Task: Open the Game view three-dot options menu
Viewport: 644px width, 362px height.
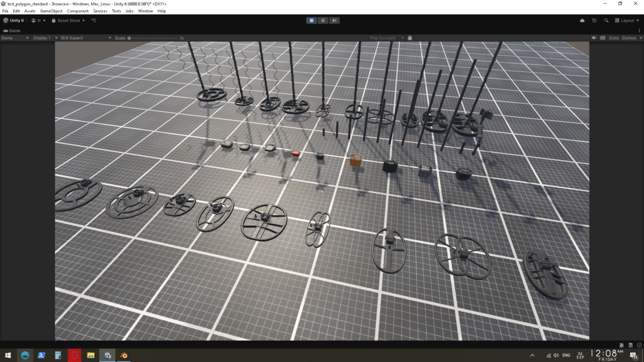Action: (639, 31)
